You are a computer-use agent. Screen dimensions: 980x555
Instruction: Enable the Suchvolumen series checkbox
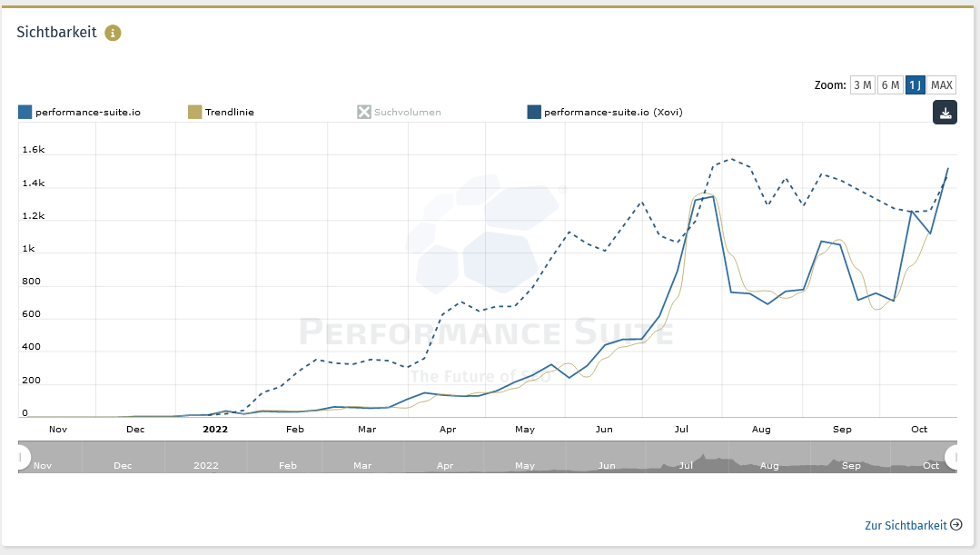tap(363, 112)
